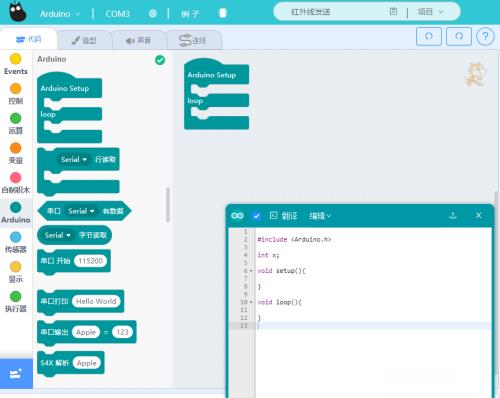Viewport: 500px width, 398px height.
Task: Select the 执行器 actuators category
Action: tap(16, 302)
